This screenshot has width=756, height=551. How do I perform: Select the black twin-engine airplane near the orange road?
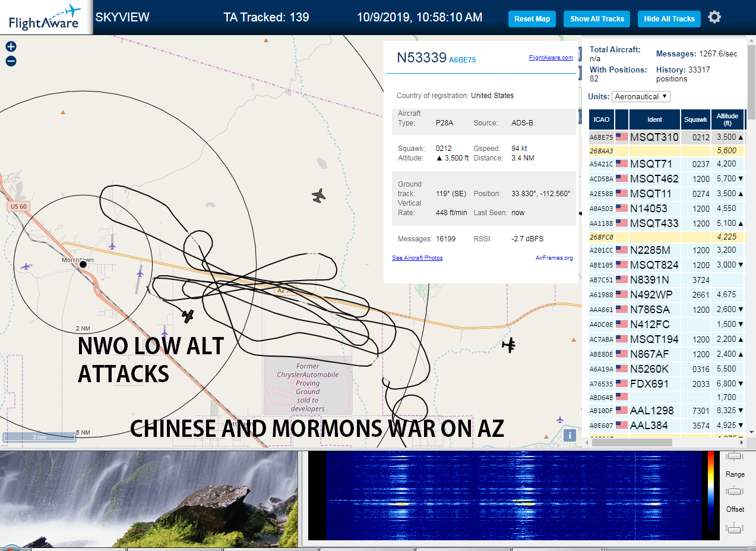[509, 345]
